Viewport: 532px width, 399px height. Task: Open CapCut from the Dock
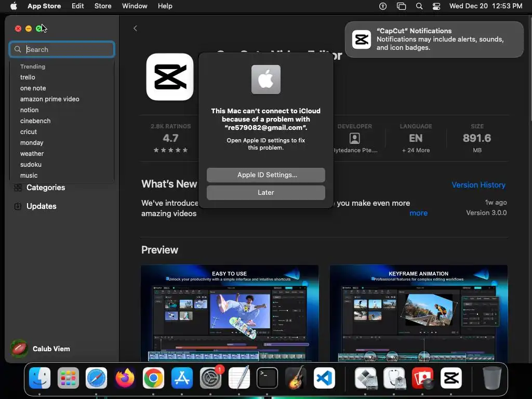coord(451,378)
